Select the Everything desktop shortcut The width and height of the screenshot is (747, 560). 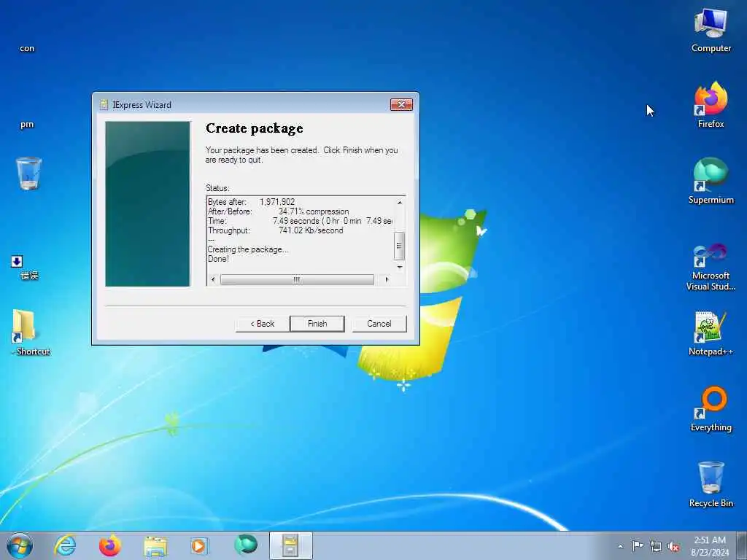point(711,408)
